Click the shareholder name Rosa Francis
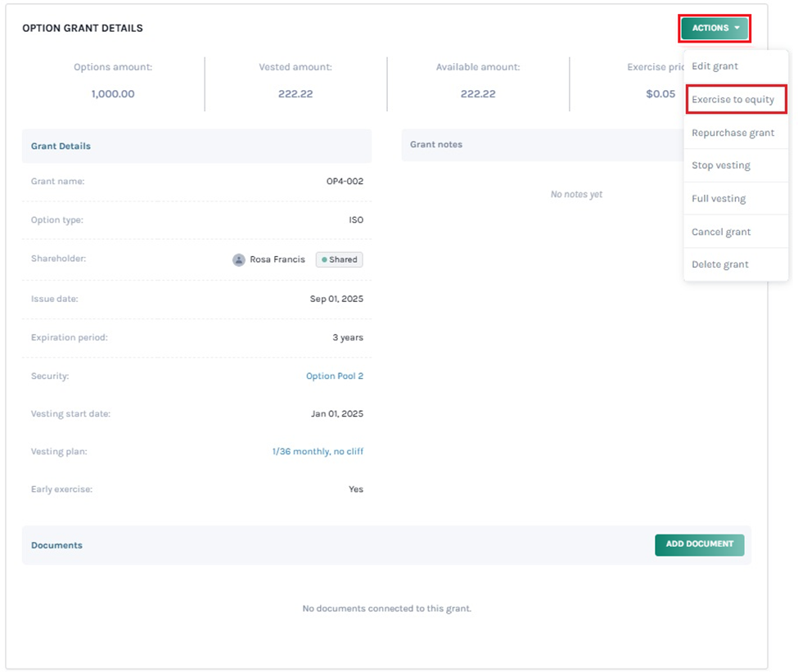The width and height of the screenshot is (798, 672). click(277, 259)
